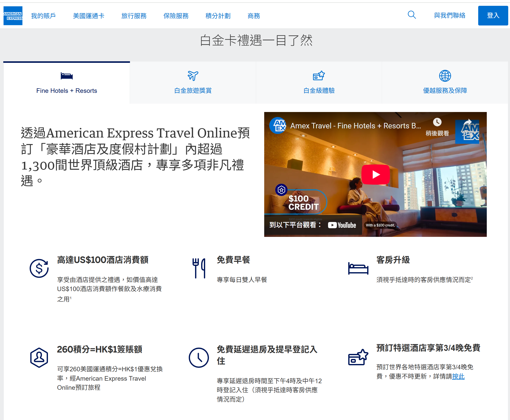Screen dimensions: 510x420
Task: Click the Watch Later clock icon on video
Action: [x=437, y=122]
